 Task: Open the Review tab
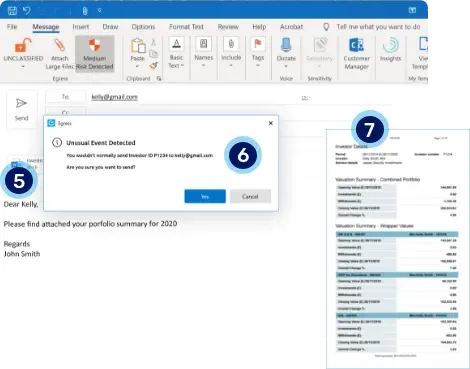click(228, 27)
